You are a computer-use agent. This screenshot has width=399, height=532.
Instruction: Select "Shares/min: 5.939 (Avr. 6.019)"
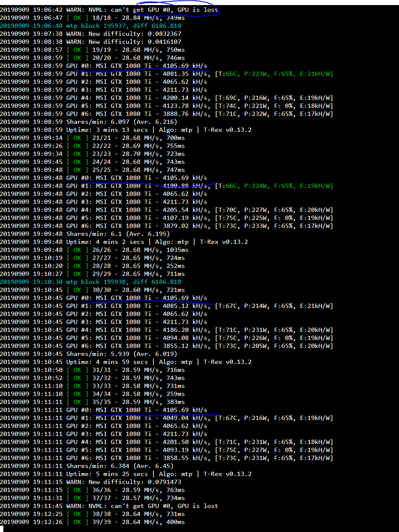tap(88, 354)
